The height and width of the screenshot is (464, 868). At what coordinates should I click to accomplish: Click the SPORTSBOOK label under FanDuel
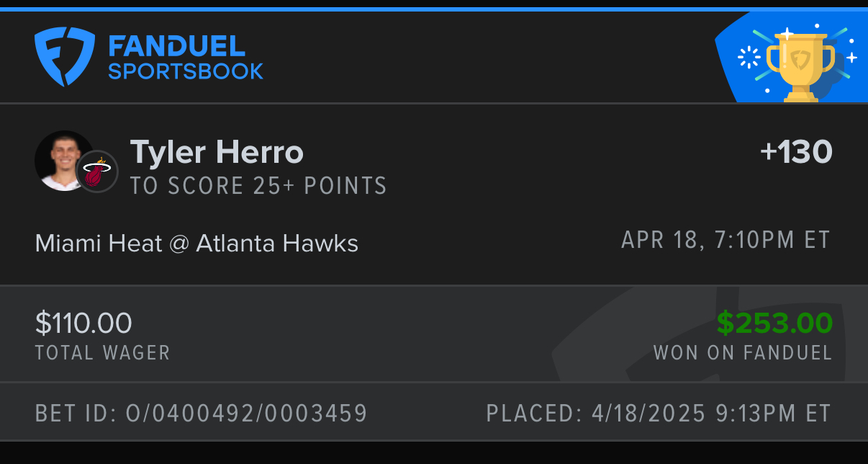[x=186, y=71]
